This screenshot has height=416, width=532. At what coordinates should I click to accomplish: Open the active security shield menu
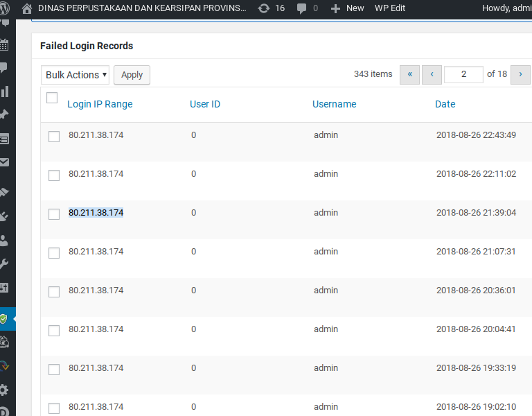click(4, 318)
